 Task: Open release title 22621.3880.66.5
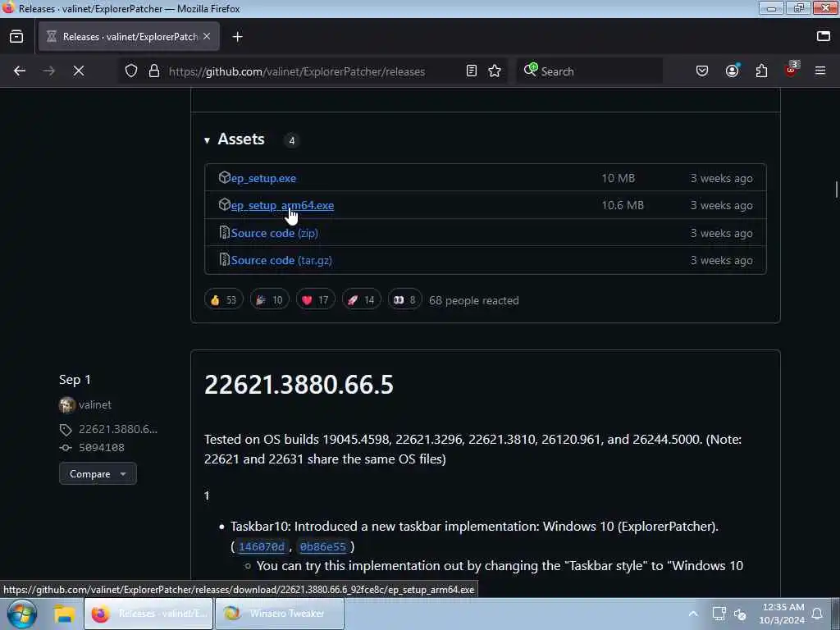(299, 385)
